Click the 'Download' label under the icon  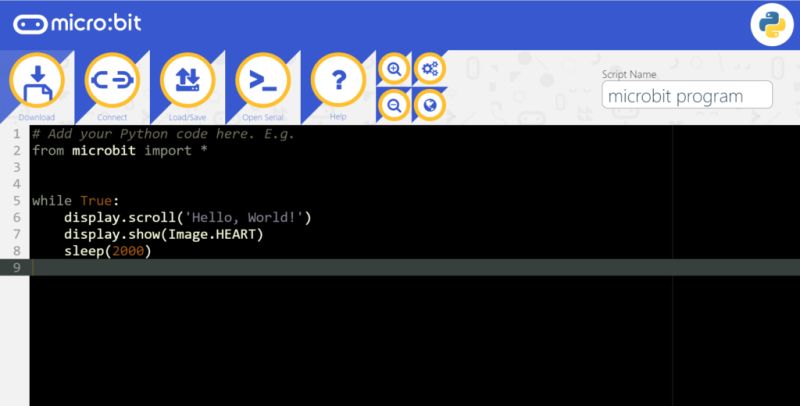37,117
